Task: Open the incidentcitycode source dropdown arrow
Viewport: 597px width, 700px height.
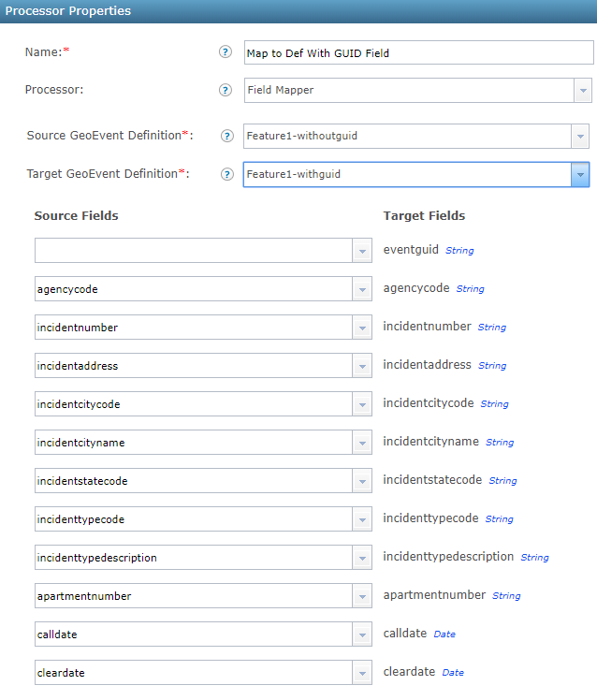Action: (362, 404)
